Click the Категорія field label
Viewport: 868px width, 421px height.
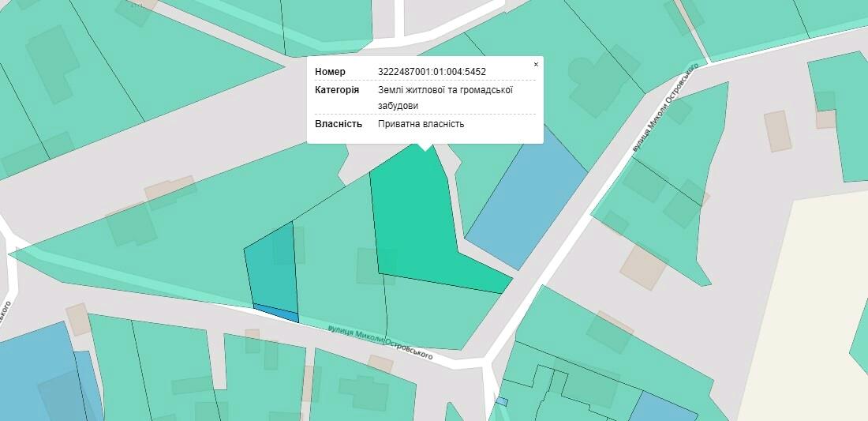(x=338, y=90)
